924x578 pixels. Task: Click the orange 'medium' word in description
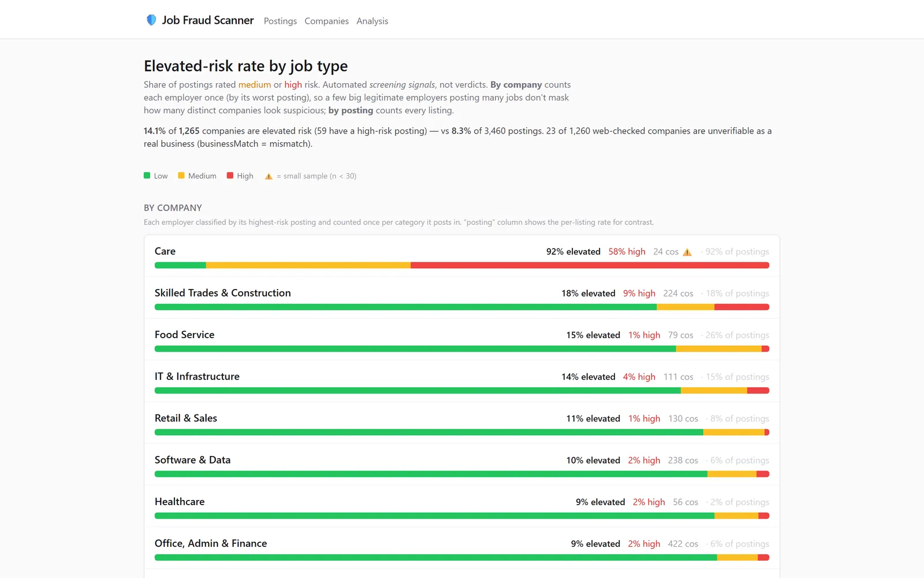(255, 84)
